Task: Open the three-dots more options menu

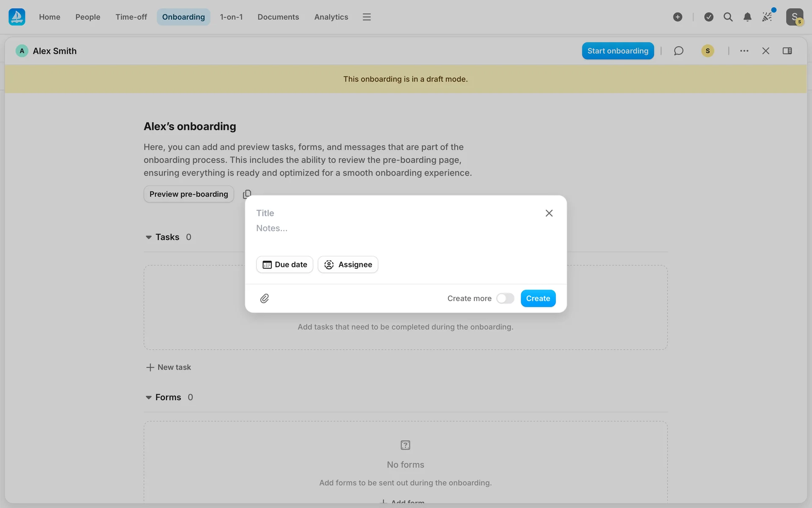Action: click(744, 51)
